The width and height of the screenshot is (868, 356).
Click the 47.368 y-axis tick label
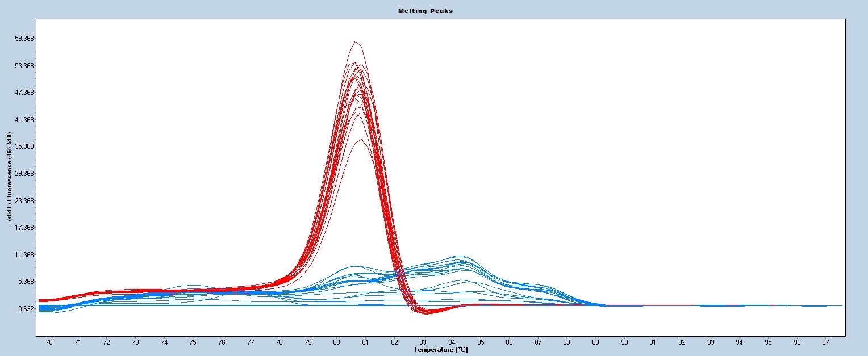(25, 93)
